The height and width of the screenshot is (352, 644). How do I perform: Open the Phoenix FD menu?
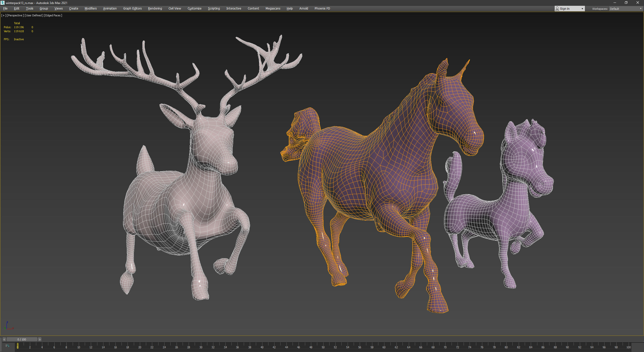point(322,9)
